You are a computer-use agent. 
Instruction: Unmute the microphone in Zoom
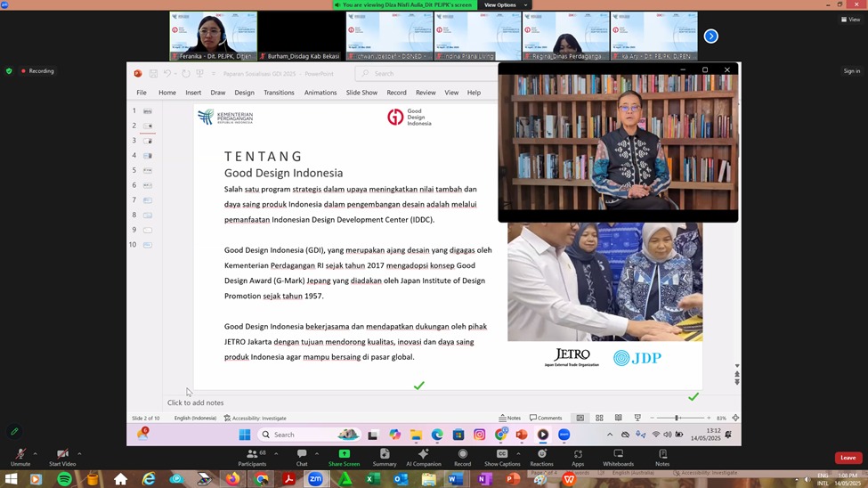[20, 458]
